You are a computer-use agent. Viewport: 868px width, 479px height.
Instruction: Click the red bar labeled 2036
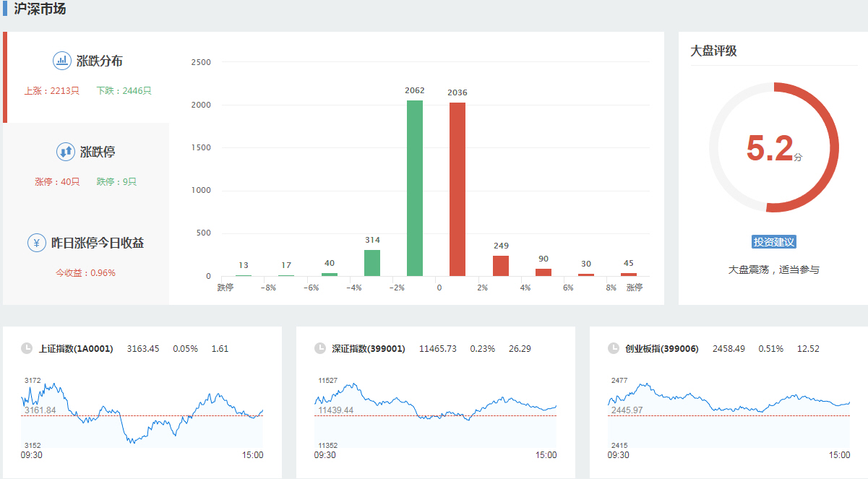457,189
